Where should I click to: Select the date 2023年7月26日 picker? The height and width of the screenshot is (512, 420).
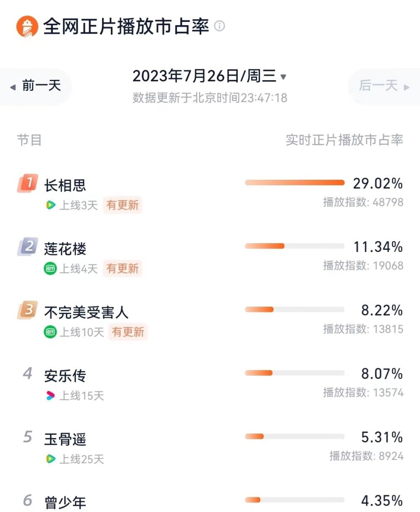pyautogui.click(x=205, y=76)
